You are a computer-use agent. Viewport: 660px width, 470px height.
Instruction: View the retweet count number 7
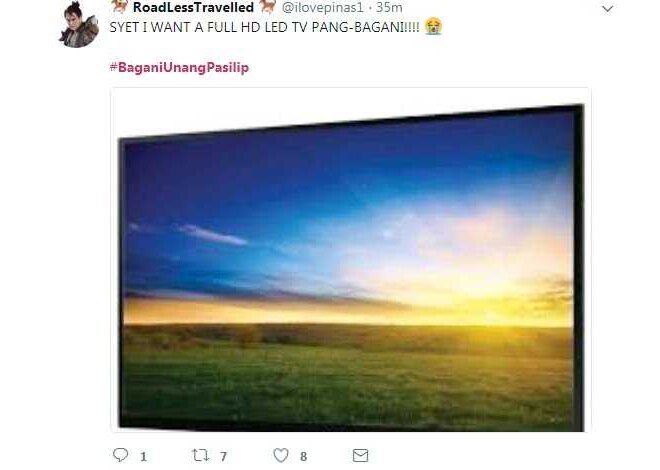pyautogui.click(x=224, y=457)
